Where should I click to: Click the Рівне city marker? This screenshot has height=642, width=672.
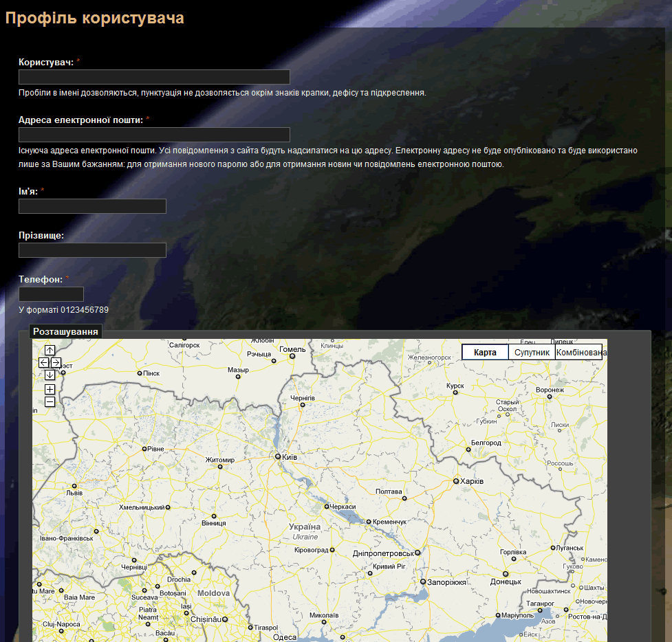click(x=144, y=449)
